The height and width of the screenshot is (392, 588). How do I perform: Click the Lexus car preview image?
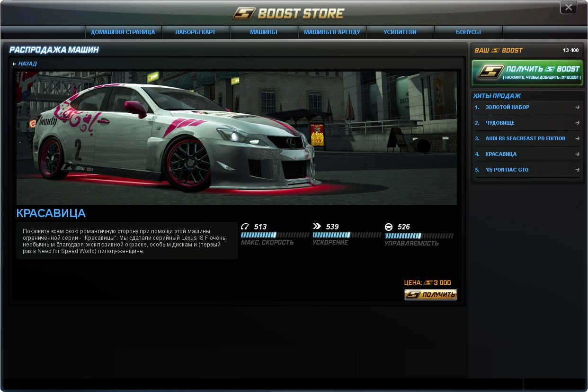point(237,138)
